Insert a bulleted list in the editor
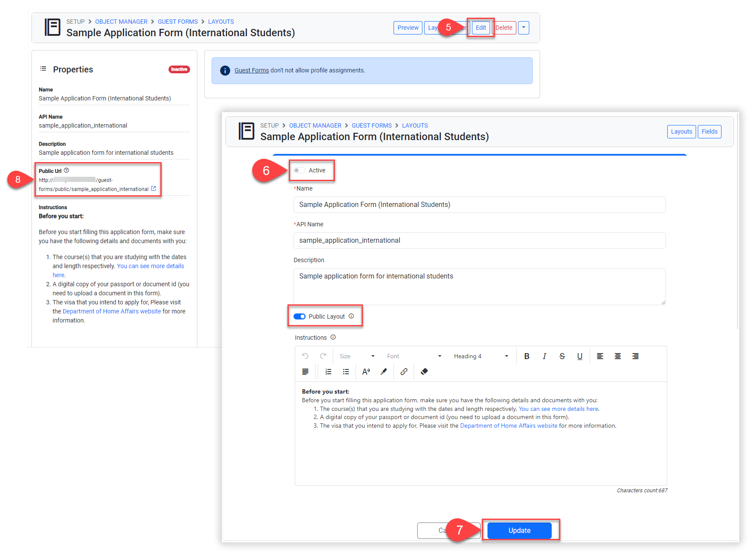Viewport: 756px width, 557px height. [346, 372]
